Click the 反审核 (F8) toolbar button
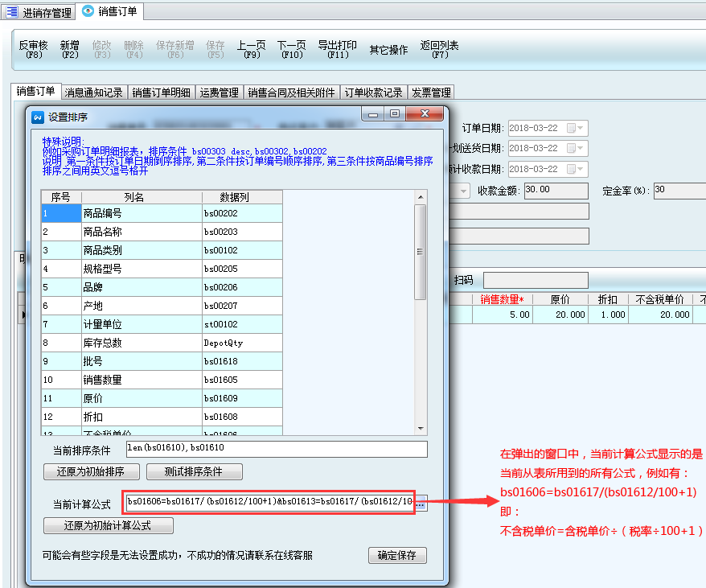 (34, 50)
